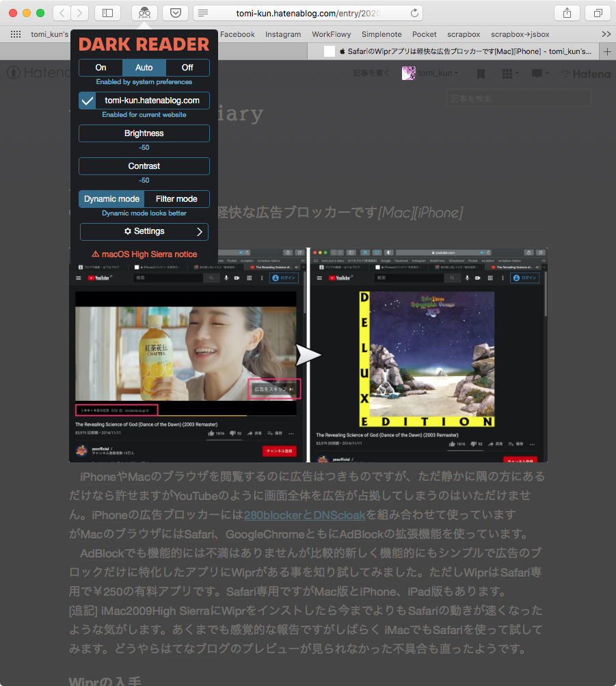This screenshot has height=686, width=616.
Task: Click the 記事を検索 search field
Action: (x=518, y=98)
